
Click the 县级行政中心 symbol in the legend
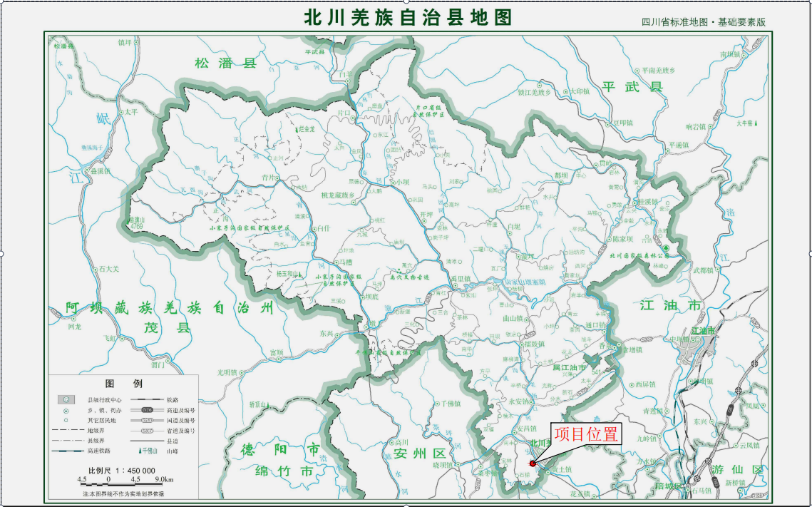pyautogui.click(x=66, y=400)
